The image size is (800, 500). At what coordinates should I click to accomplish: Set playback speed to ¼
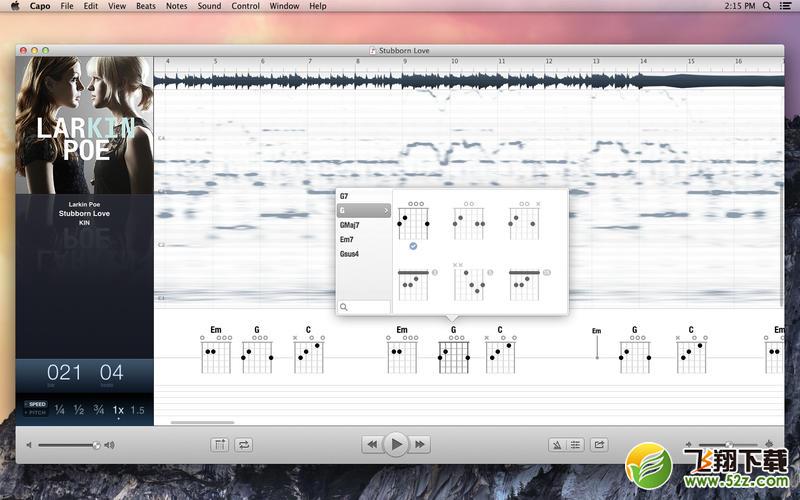60,410
